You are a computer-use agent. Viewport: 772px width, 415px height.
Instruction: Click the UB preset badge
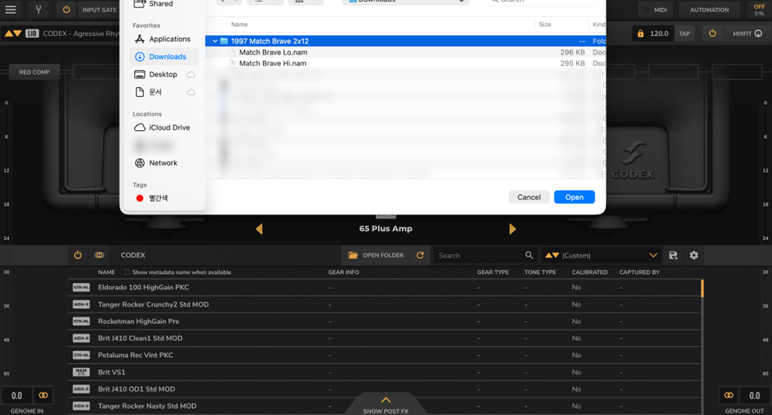click(32, 33)
